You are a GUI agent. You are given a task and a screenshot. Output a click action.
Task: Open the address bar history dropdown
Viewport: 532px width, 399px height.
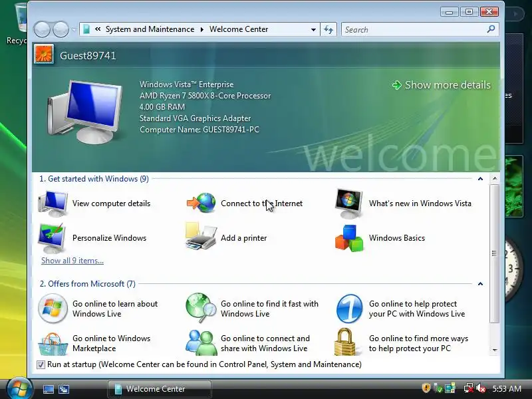pos(313,29)
